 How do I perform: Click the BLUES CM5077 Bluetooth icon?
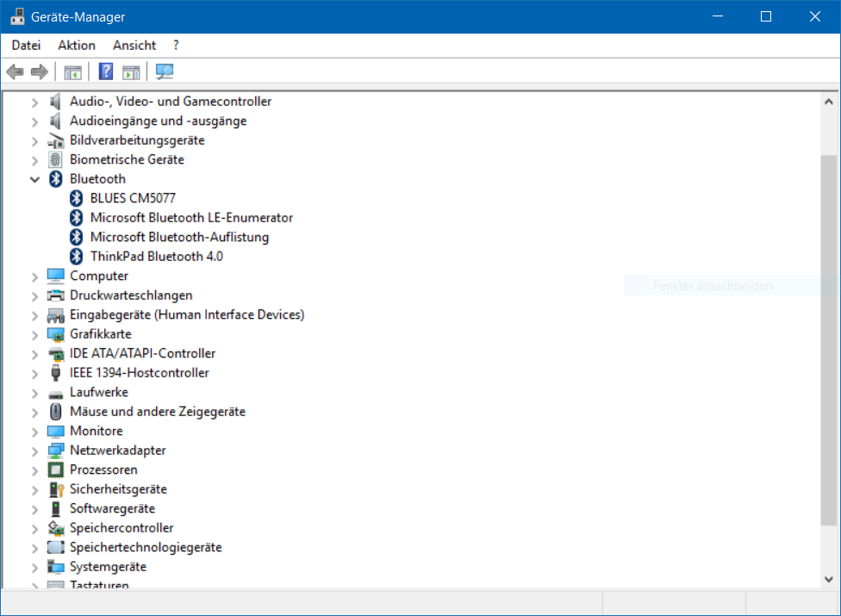tap(76, 198)
